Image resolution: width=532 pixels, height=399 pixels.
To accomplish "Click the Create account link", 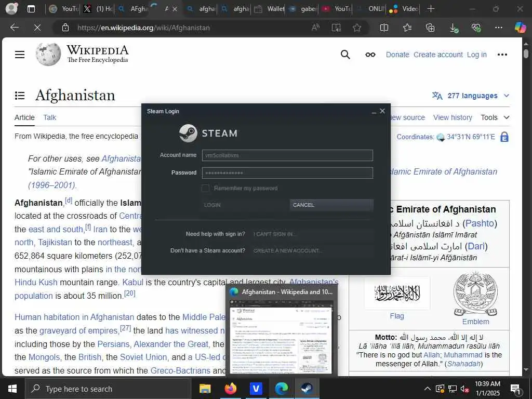I will (438, 55).
